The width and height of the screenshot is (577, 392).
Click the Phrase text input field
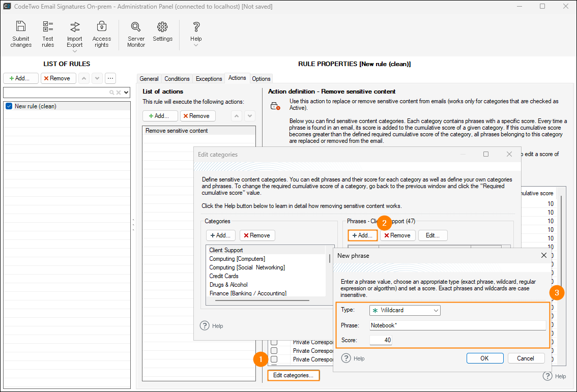pos(457,325)
